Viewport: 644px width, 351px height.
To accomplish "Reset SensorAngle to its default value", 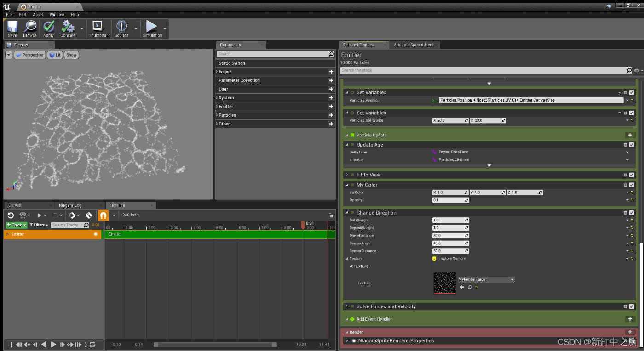I will coord(632,243).
